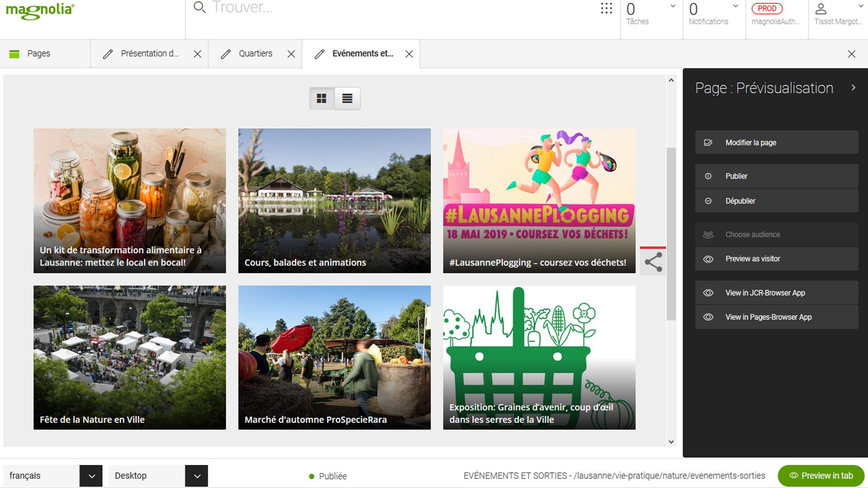868x488 pixels.
Task: Select the Evénements et... tab
Action: (361, 54)
